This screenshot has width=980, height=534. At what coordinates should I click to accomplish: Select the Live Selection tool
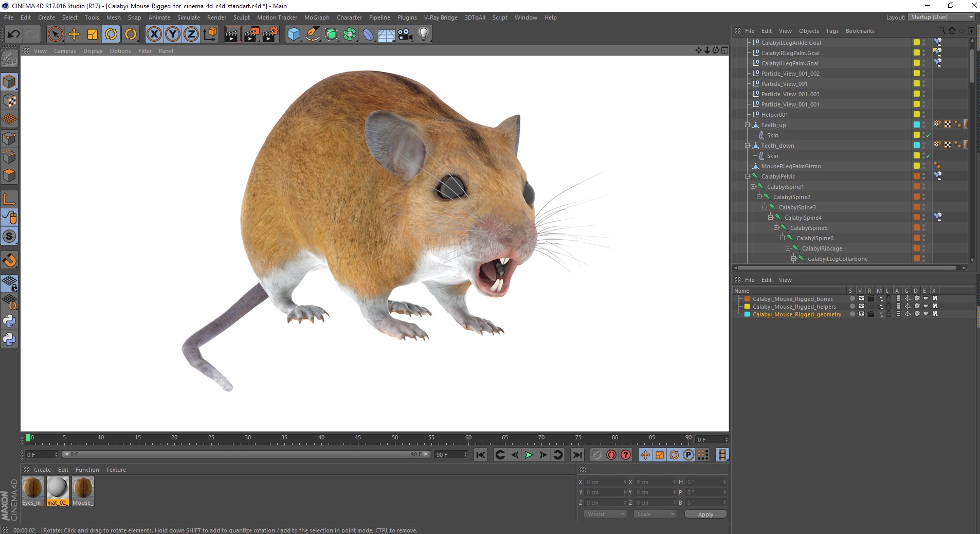[55, 34]
